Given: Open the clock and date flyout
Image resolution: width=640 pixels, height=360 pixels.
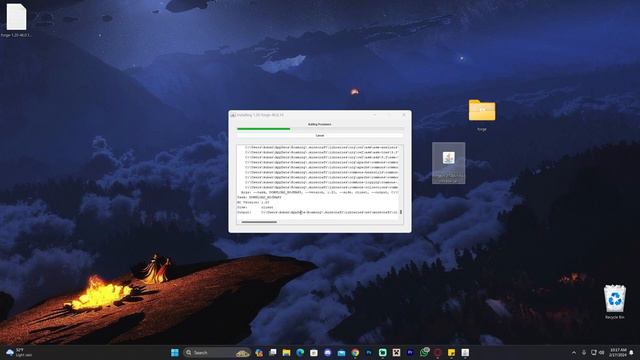Looking at the screenshot, I should (x=618, y=352).
